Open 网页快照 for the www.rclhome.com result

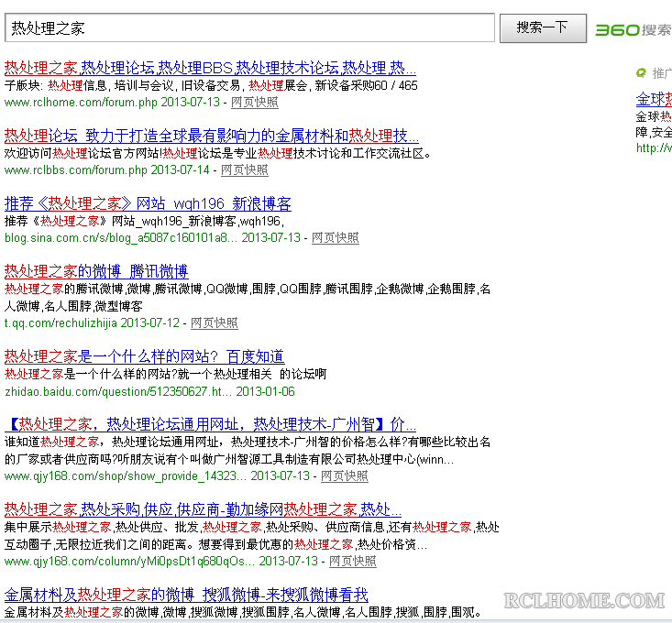pos(255,103)
